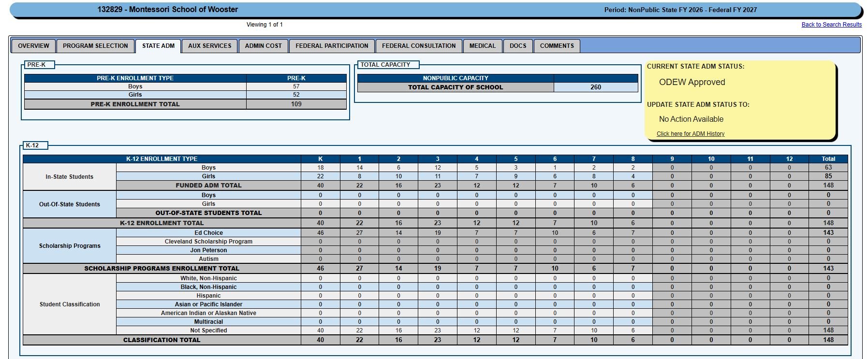The image size is (868, 359).
Task: Go to the Admin Cost tab
Action: (x=263, y=46)
